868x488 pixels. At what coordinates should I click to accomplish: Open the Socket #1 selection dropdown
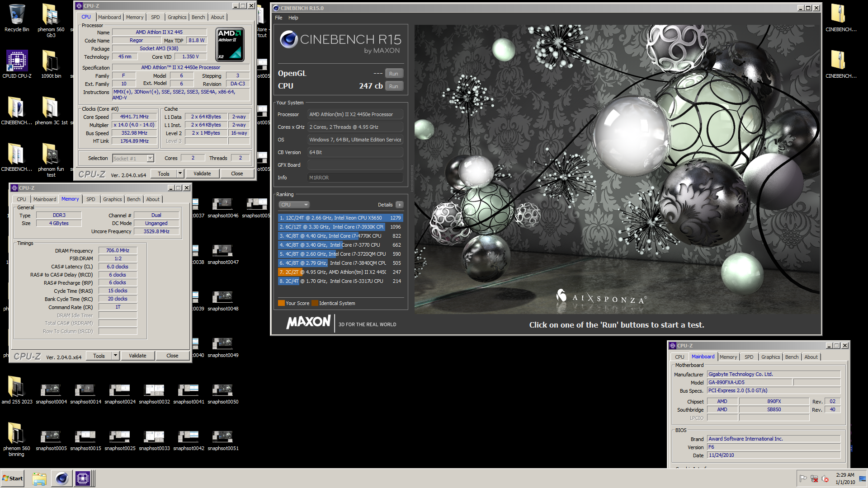point(133,158)
